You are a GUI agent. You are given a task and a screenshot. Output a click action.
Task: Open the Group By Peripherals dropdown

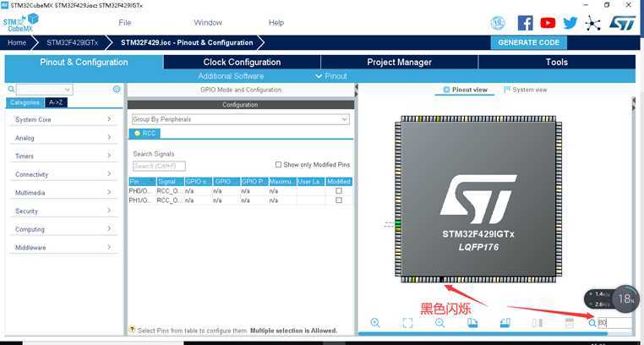pyautogui.click(x=240, y=119)
